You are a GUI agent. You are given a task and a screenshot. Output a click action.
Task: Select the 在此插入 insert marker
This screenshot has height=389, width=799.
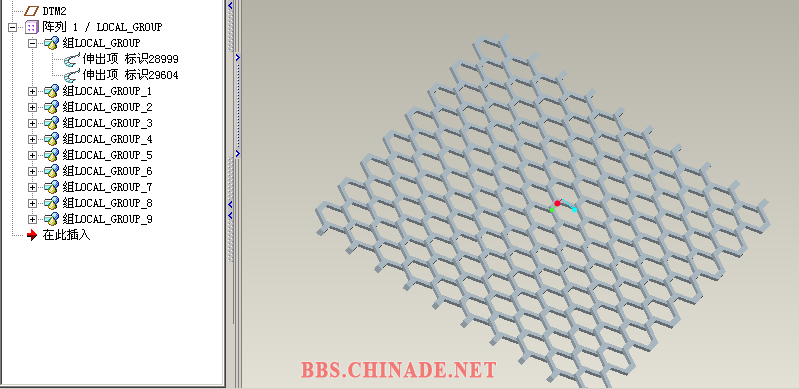67,235
